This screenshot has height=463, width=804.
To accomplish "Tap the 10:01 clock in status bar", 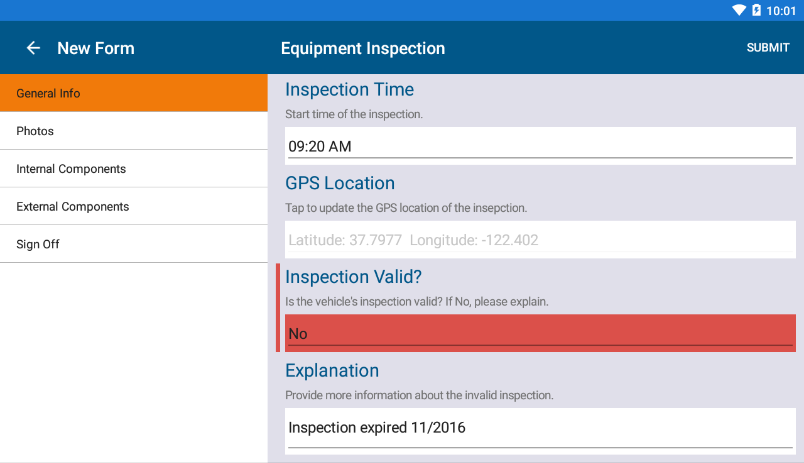I will (781, 10).
